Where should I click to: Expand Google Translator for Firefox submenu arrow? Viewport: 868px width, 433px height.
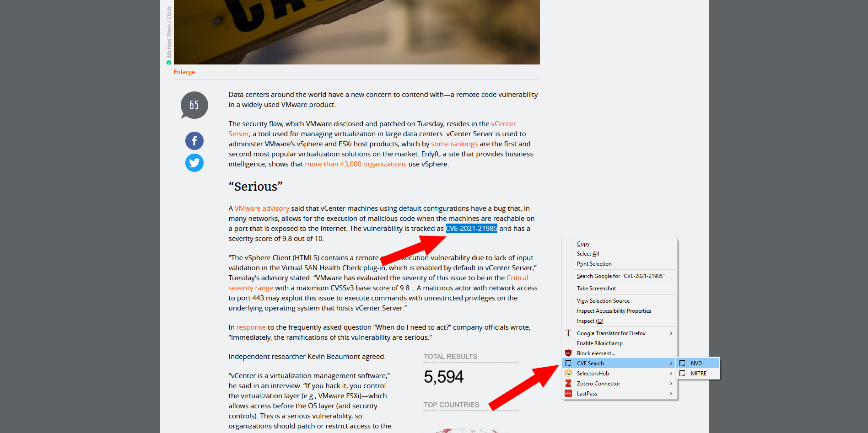click(671, 333)
